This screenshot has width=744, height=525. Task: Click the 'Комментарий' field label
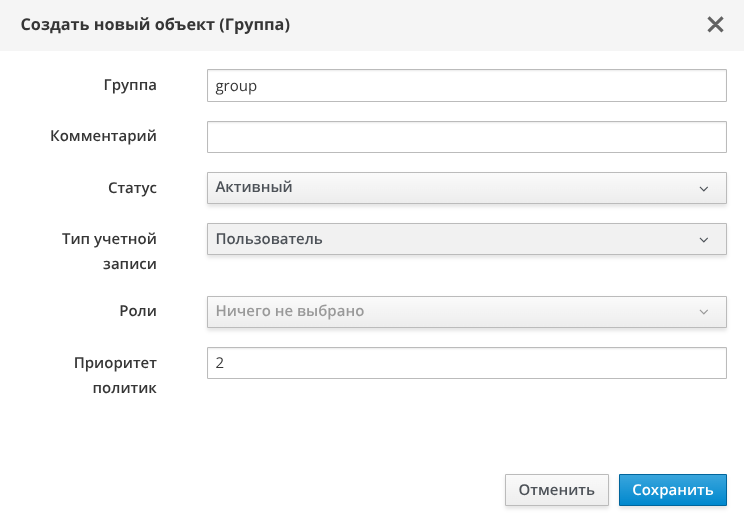coord(104,136)
